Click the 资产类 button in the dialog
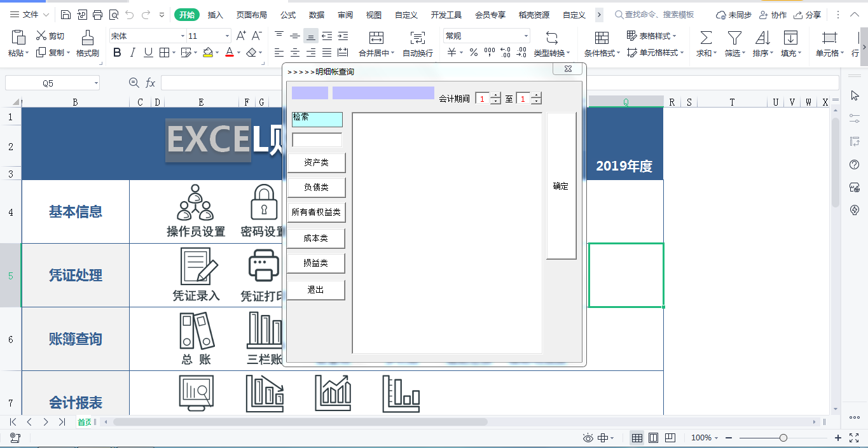Screen dimensions: 868x448 coord(316,163)
